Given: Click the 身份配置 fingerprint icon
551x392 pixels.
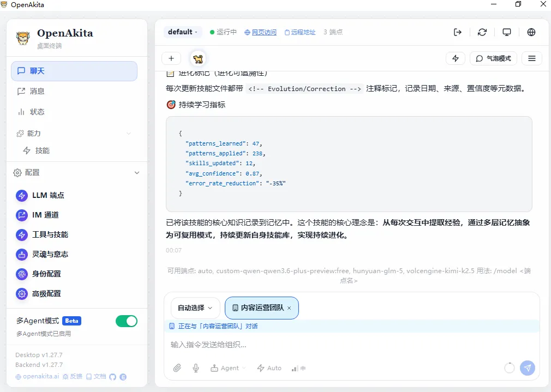Looking at the screenshot, I should [x=22, y=274].
